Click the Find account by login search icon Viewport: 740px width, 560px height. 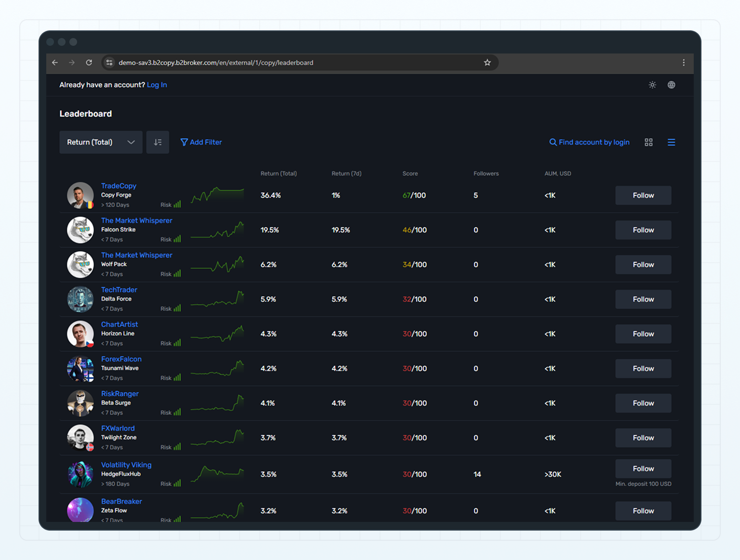tap(553, 142)
